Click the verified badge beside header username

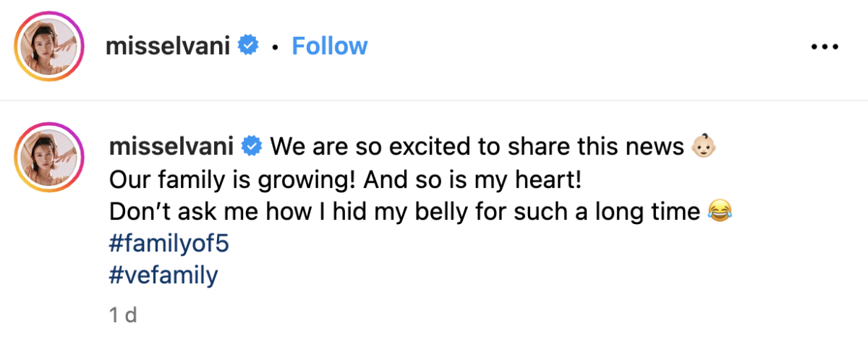pos(250,46)
